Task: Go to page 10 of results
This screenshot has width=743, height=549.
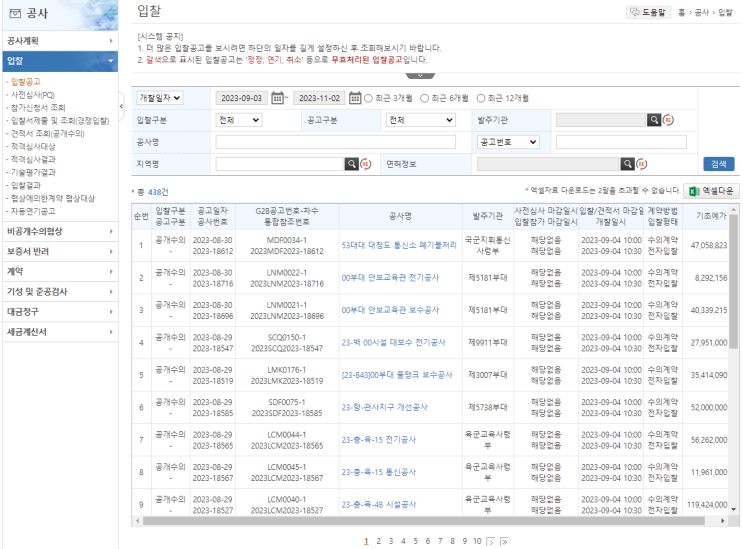Action: click(x=477, y=541)
